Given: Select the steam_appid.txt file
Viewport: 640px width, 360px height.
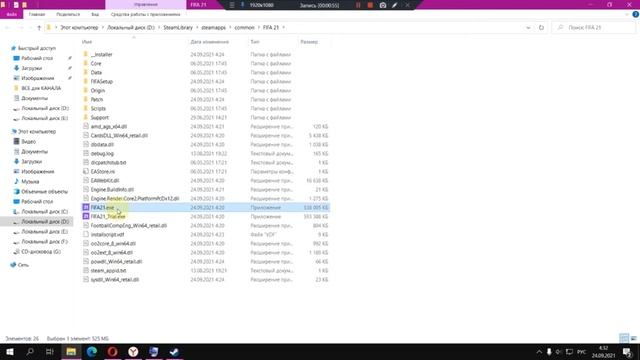Looking at the screenshot, I should (206, 270).
